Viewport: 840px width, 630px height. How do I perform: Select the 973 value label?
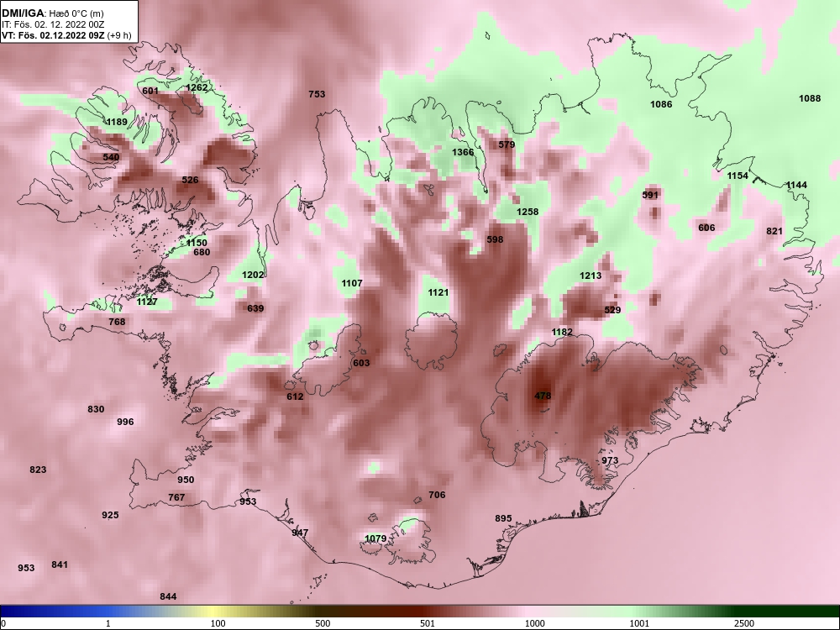[x=610, y=460]
